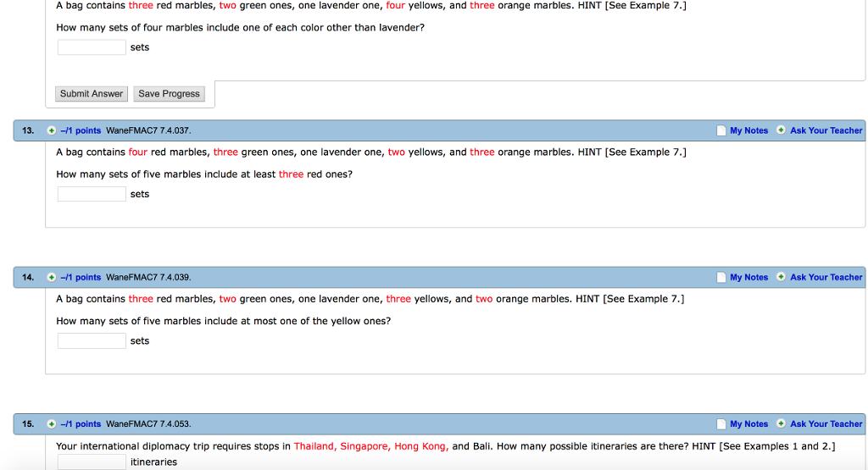
Task: Open the My Notes icon for question 14
Action: (x=721, y=278)
